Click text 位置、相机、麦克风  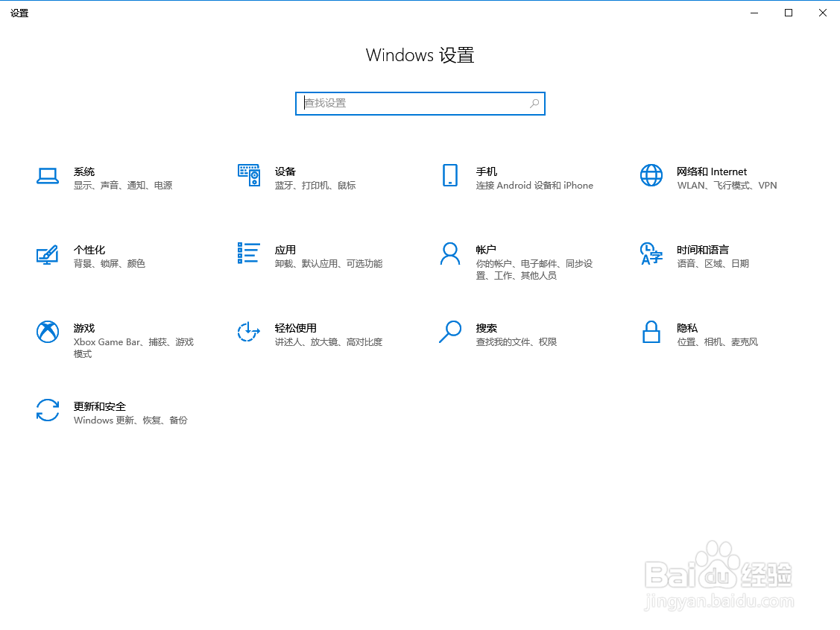717,341
